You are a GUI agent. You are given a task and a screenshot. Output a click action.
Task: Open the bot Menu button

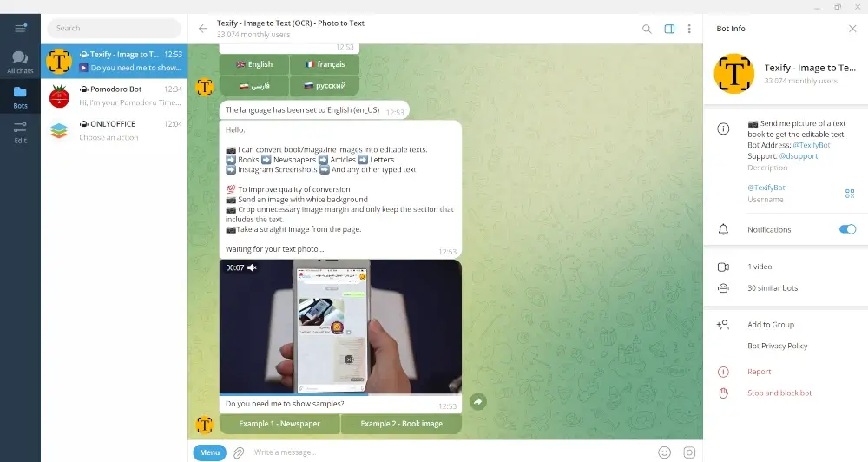click(210, 452)
